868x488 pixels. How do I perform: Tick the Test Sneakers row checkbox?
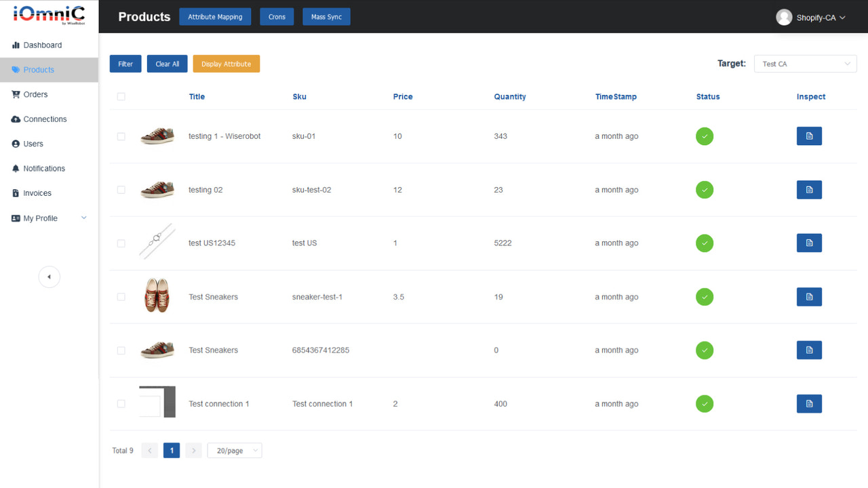[121, 296]
